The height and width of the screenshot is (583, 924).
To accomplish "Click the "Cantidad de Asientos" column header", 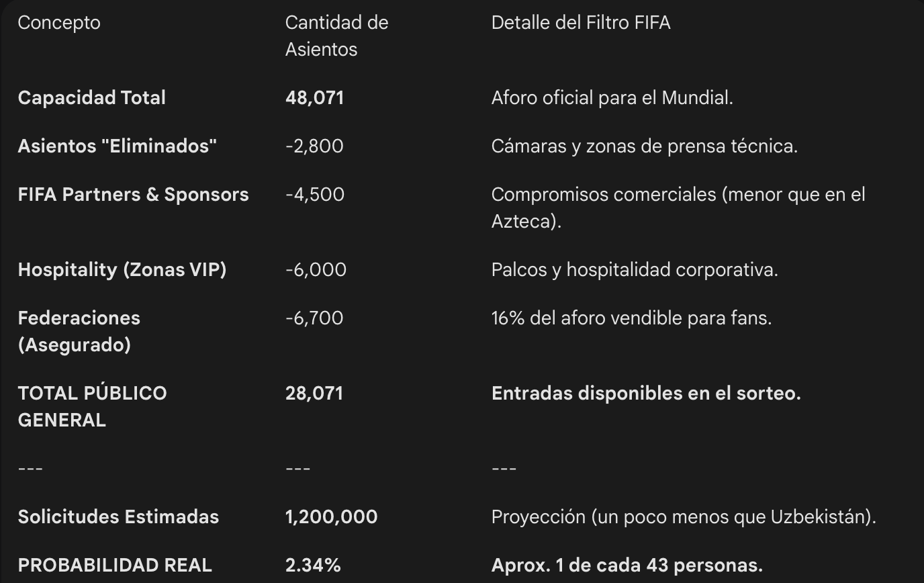I will pos(336,36).
